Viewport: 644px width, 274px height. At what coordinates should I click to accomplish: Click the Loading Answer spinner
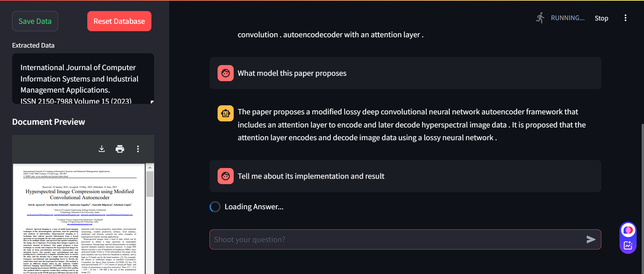point(215,207)
